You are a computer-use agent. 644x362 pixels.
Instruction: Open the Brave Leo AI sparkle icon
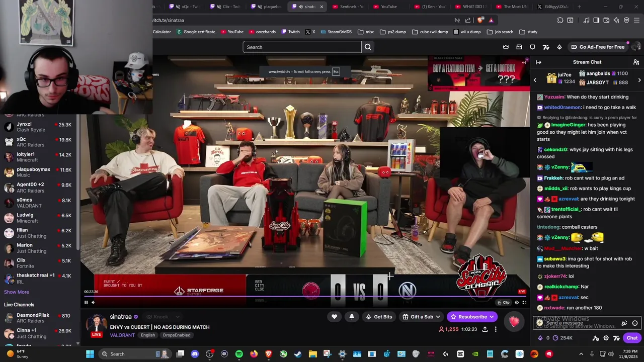click(x=616, y=20)
